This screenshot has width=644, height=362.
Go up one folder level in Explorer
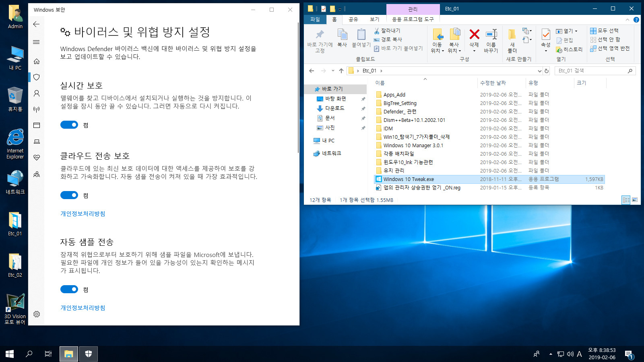coord(341,71)
